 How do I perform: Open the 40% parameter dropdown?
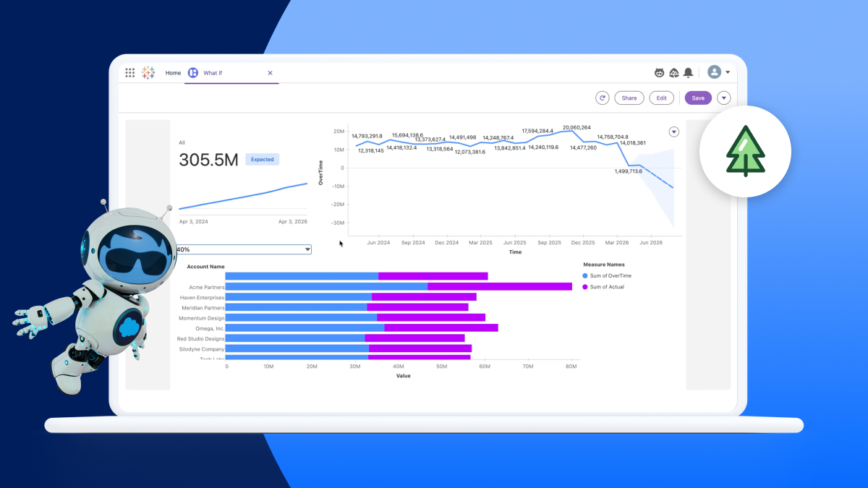(308, 249)
